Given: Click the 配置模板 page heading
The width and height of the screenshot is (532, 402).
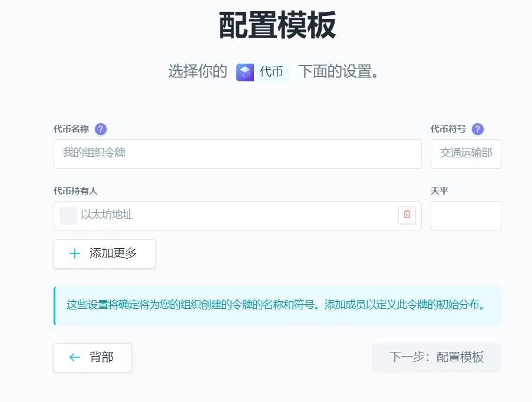Looking at the screenshot, I should tap(277, 25).
